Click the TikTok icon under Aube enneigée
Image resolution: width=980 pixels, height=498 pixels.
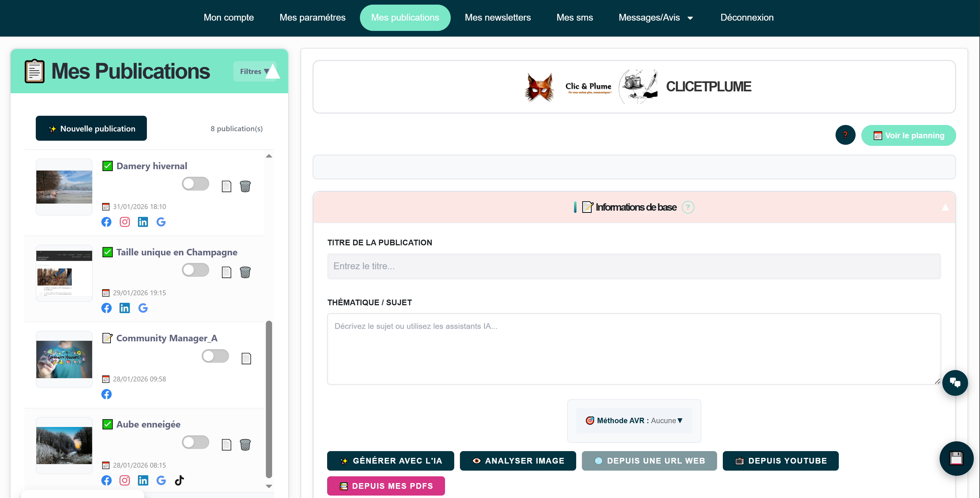[x=179, y=480]
